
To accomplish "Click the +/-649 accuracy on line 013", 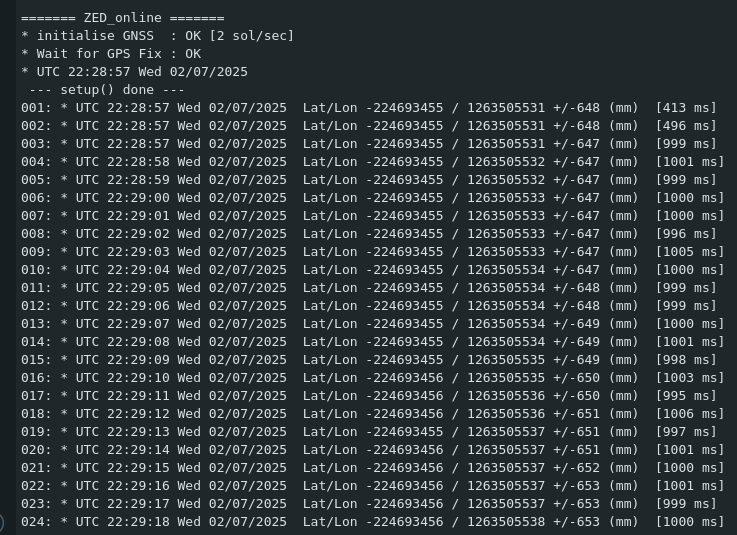I will 576,324.
